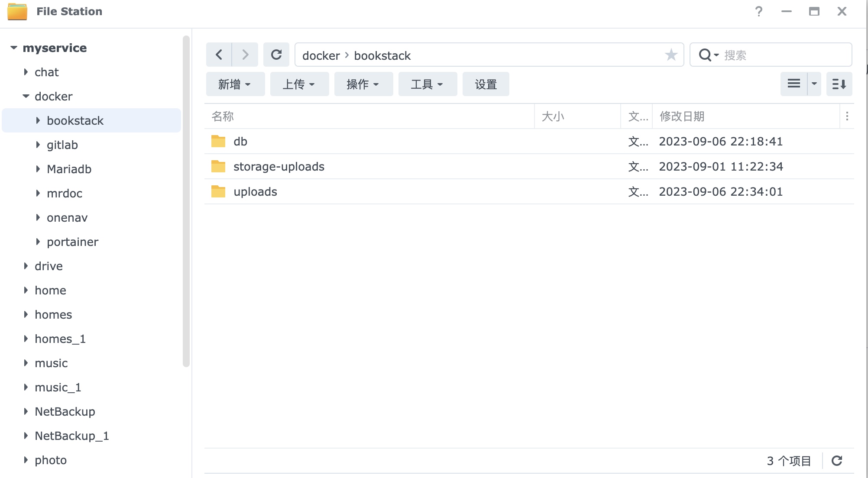Image resolution: width=868 pixels, height=478 pixels.
Task: Open the 上传 upload dropdown
Action: (299, 84)
